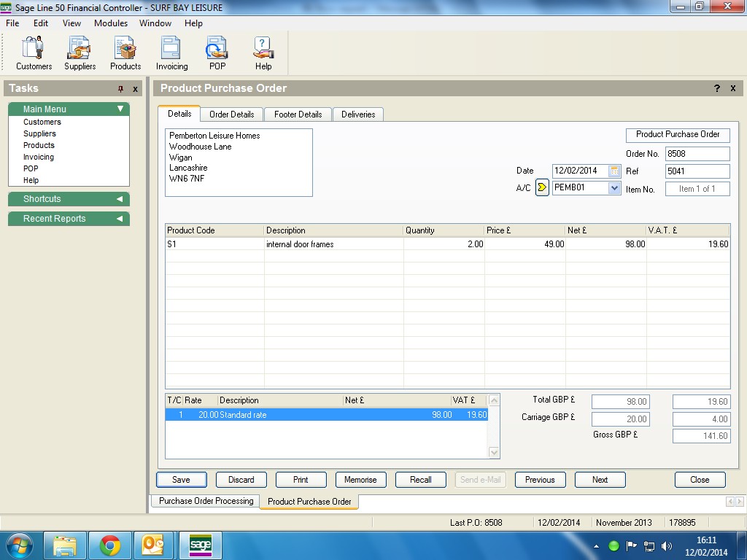747x560 pixels.
Task: Click the Ref input field
Action: tap(697, 171)
